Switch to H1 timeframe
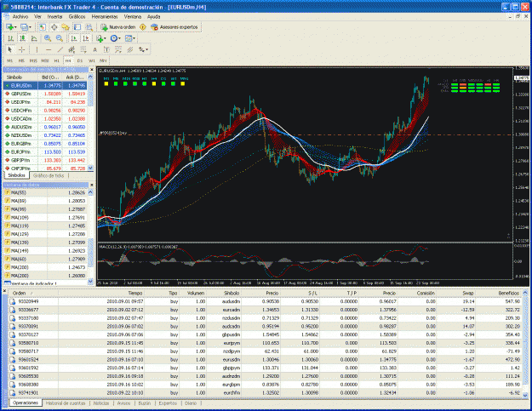 [x=57, y=60]
